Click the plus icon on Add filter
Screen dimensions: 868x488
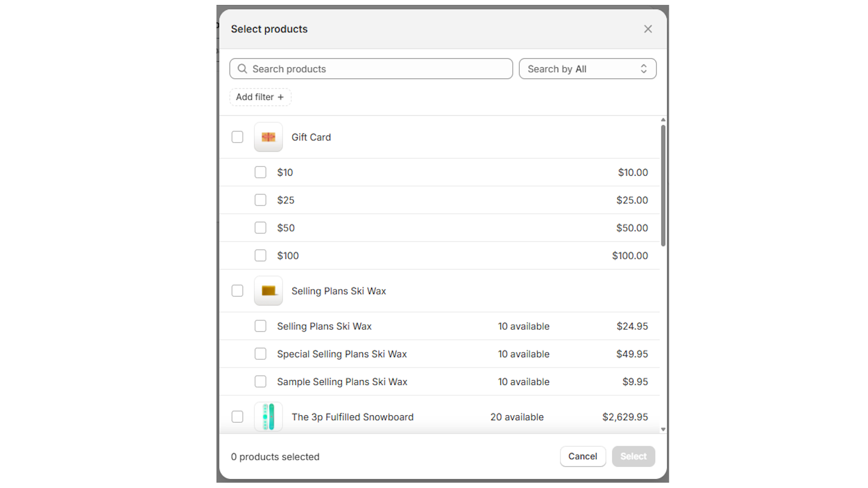click(x=280, y=97)
